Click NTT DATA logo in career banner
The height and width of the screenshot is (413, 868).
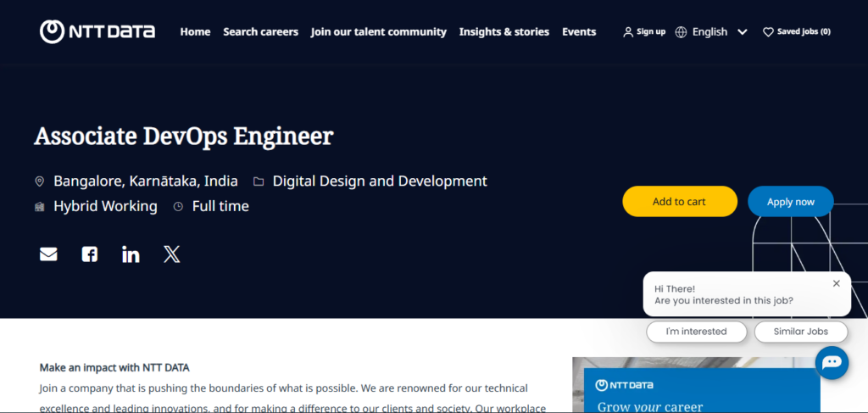(625, 385)
